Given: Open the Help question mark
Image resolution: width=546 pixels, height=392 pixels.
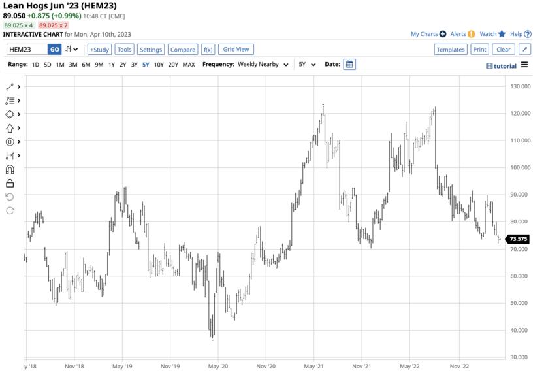Looking at the screenshot, I should tap(528, 34).
